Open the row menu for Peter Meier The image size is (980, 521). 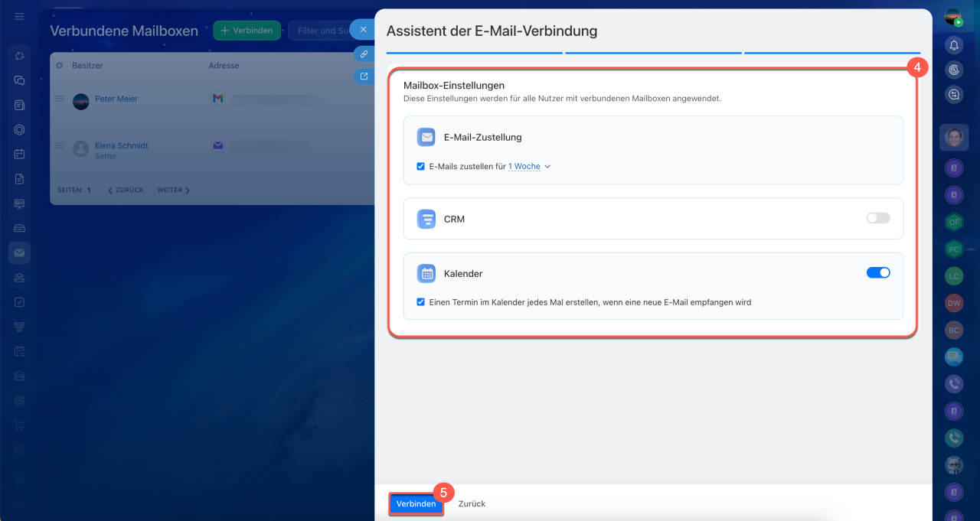pyautogui.click(x=60, y=99)
